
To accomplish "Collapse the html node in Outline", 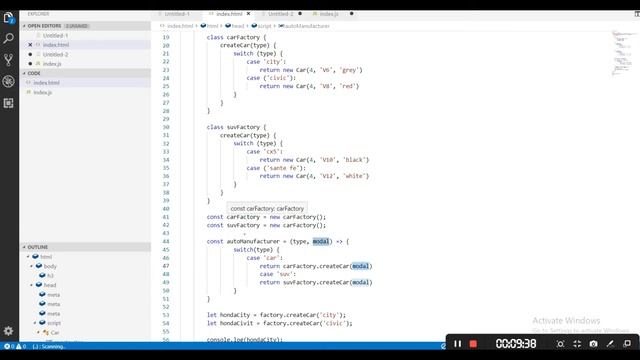I will (x=28, y=256).
